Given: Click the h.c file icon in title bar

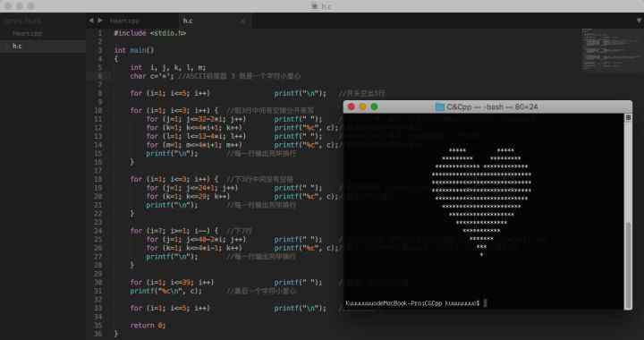Looking at the screenshot, I should tap(315, 6).
